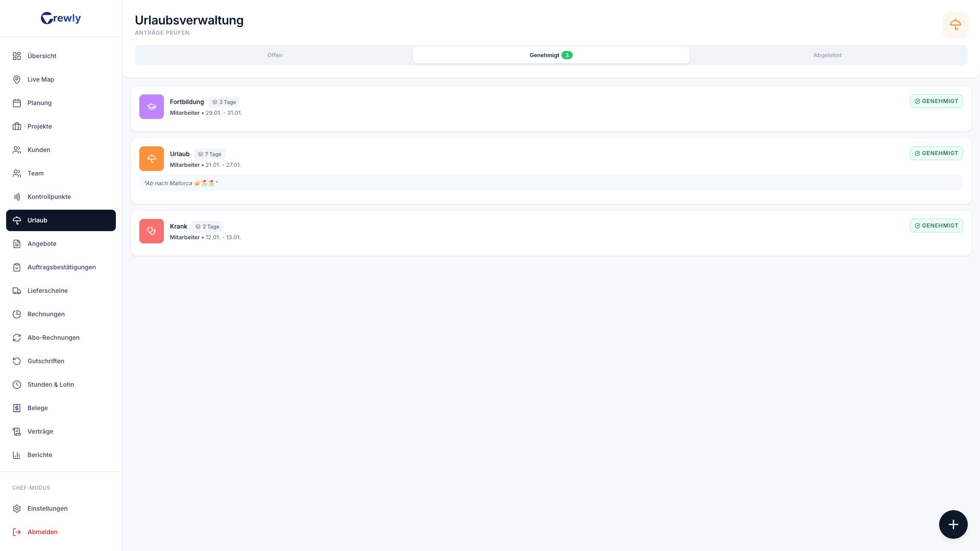Switch to the Offen tab
980x551 pixels.
pos(275,55)
